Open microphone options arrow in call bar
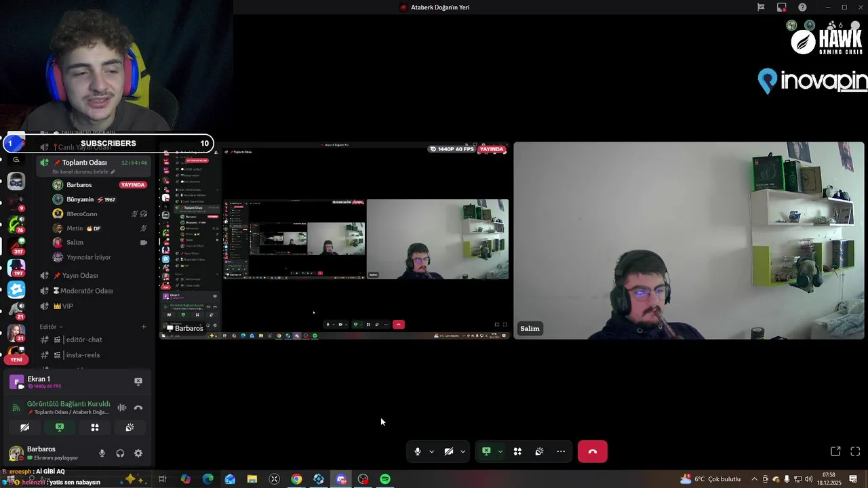This screenshot has width=868, height=488. 432,451
